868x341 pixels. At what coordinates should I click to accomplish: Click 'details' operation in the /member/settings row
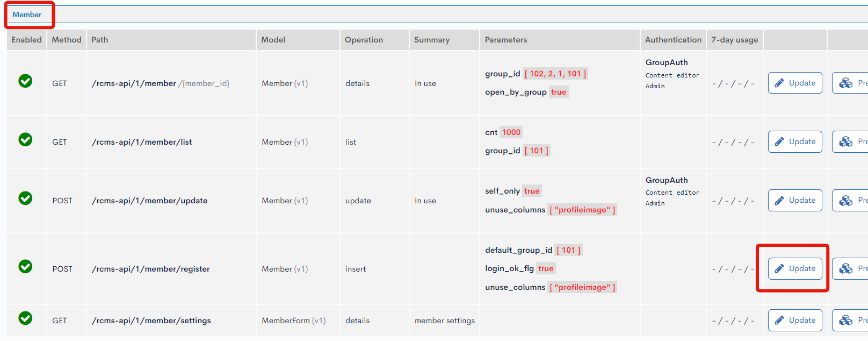[x=358, y=321]
